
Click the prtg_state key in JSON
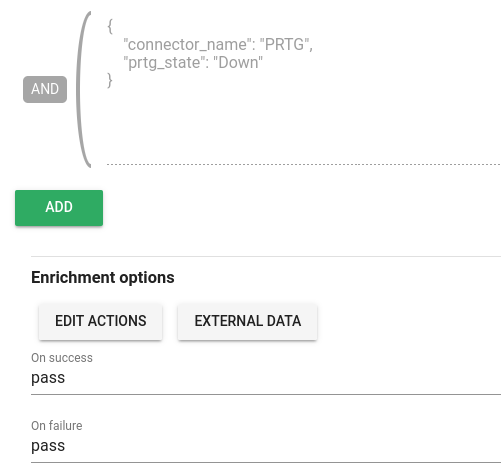[166, 63]
